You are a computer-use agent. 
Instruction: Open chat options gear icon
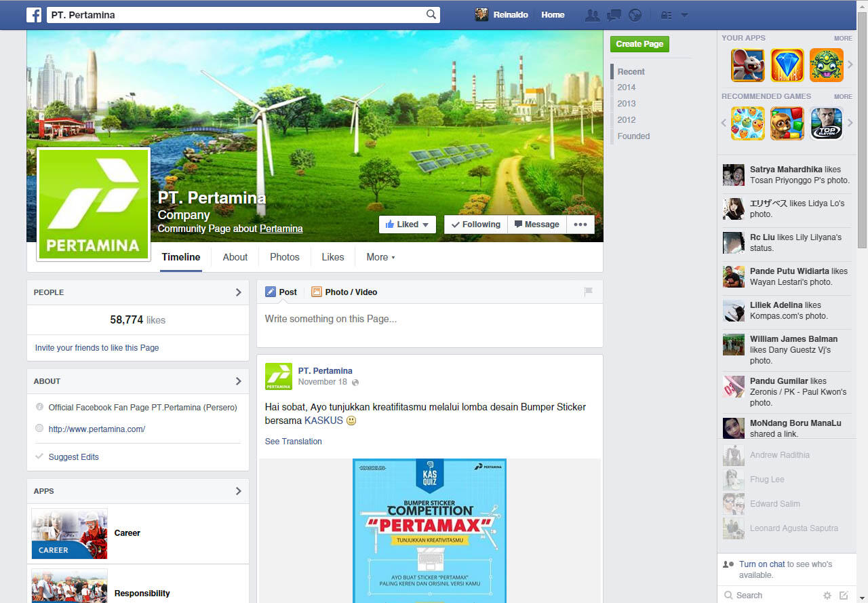click(827, 596)
